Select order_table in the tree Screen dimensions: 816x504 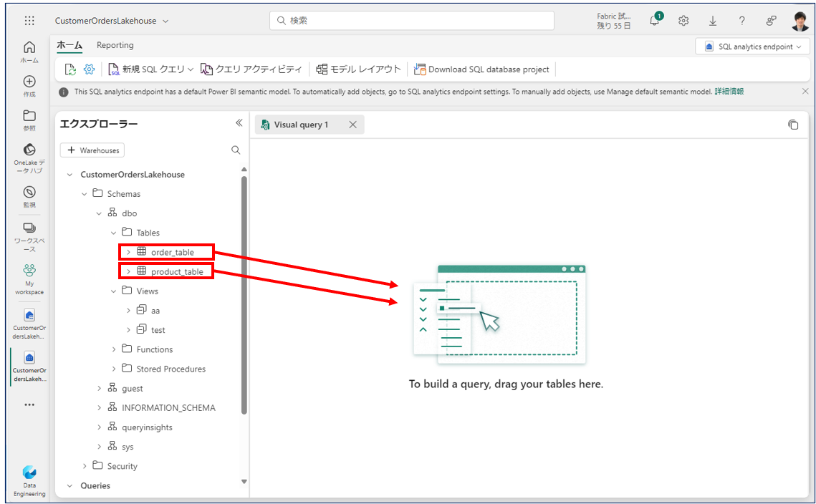pos(172,252)
